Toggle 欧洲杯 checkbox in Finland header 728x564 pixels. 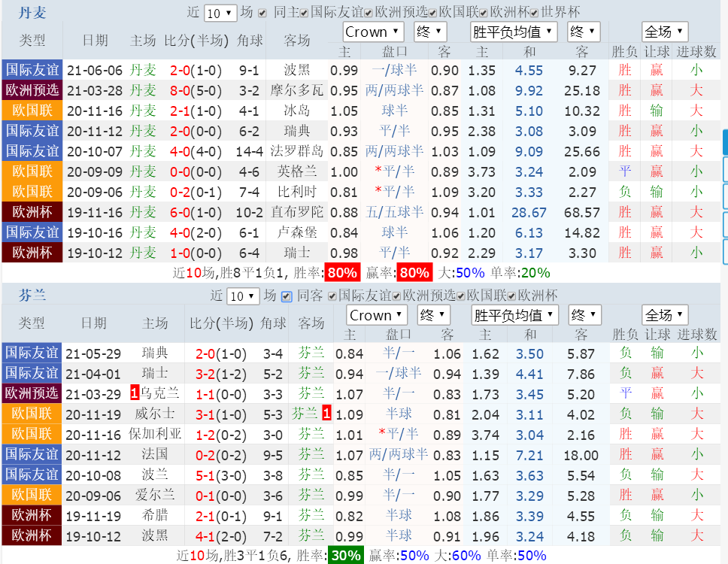point(511,296)
